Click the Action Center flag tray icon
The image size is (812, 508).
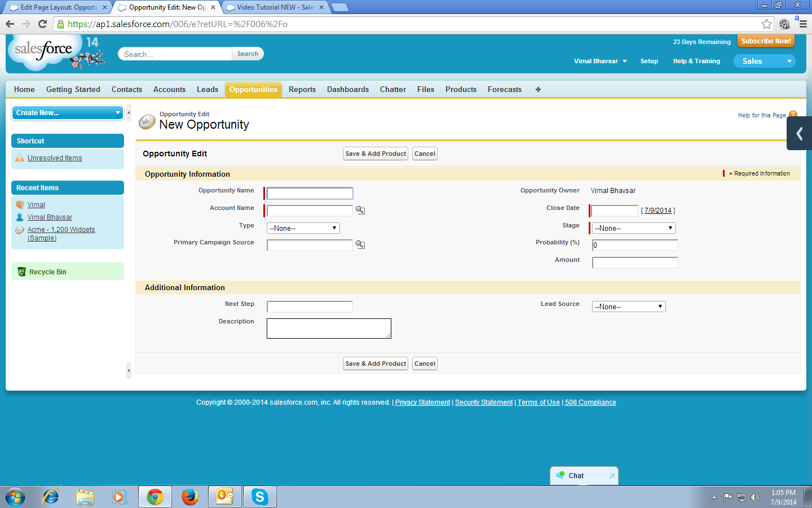click(x=727, y=497)
